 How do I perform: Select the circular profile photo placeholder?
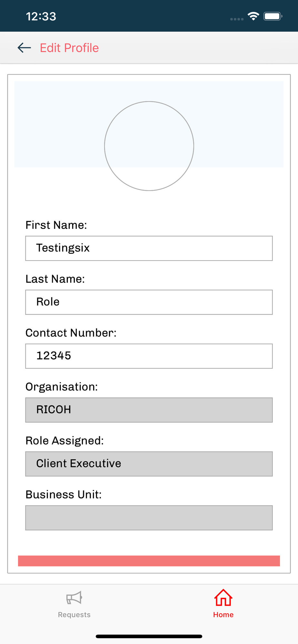click(x=149, y=146)
